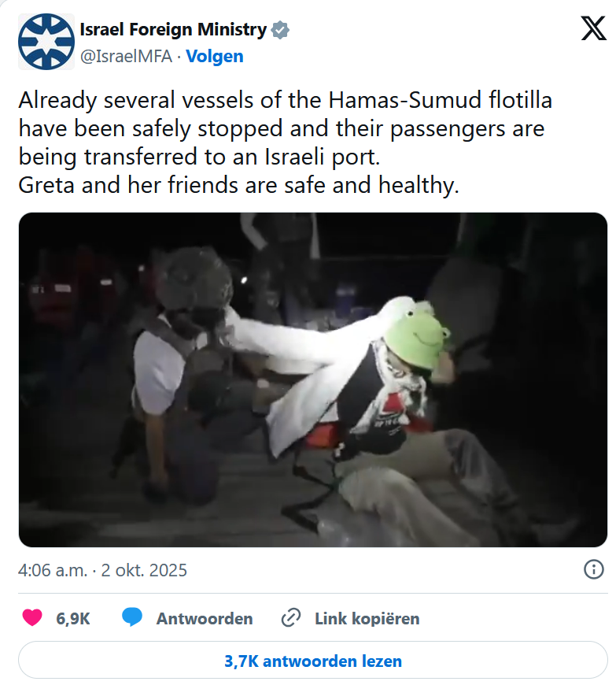This screenshot has width=616, height=685.
Task: Open the @IsraelMFA handle
Action: click(126, 57)
